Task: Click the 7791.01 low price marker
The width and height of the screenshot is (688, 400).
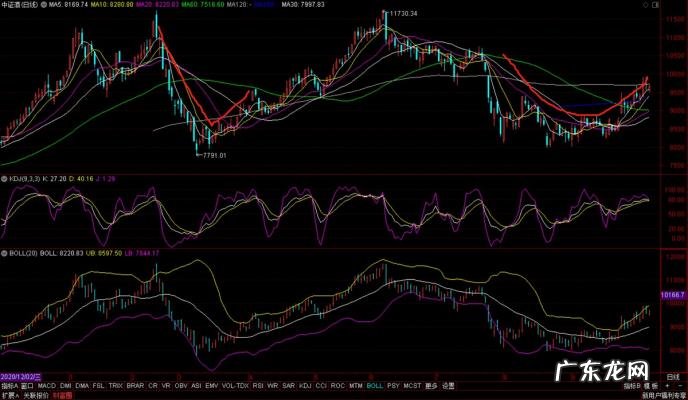Action: [x=216, y=156]
